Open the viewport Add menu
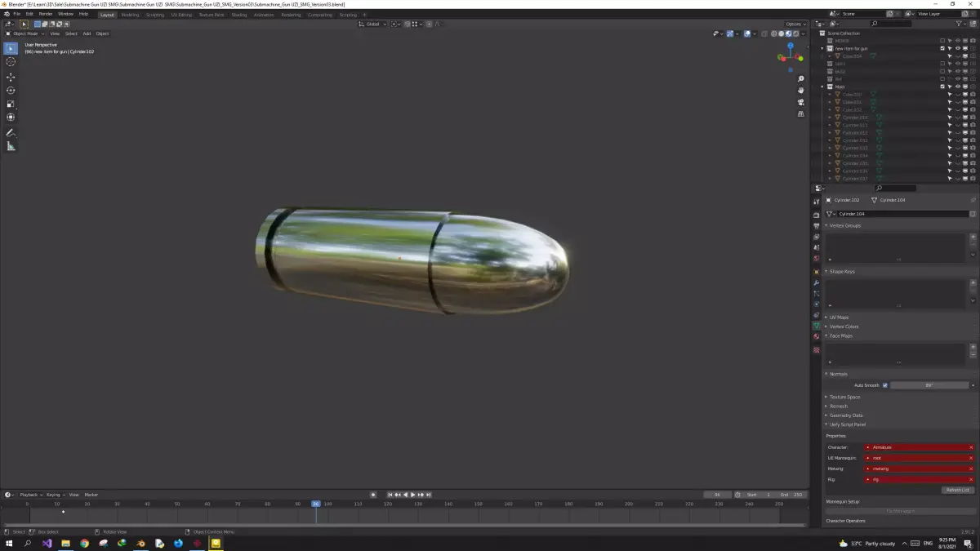The height and width of the screenshot is (551, 980). [87, 33]
